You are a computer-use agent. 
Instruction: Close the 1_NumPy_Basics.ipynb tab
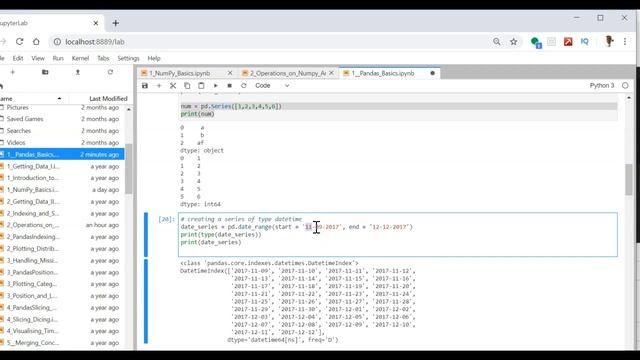(230, 73)
